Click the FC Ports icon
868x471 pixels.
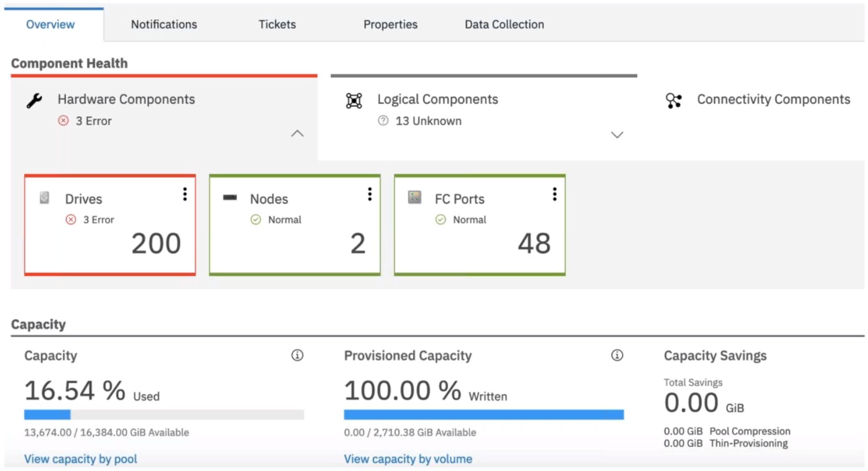click(x=415, y=197)
